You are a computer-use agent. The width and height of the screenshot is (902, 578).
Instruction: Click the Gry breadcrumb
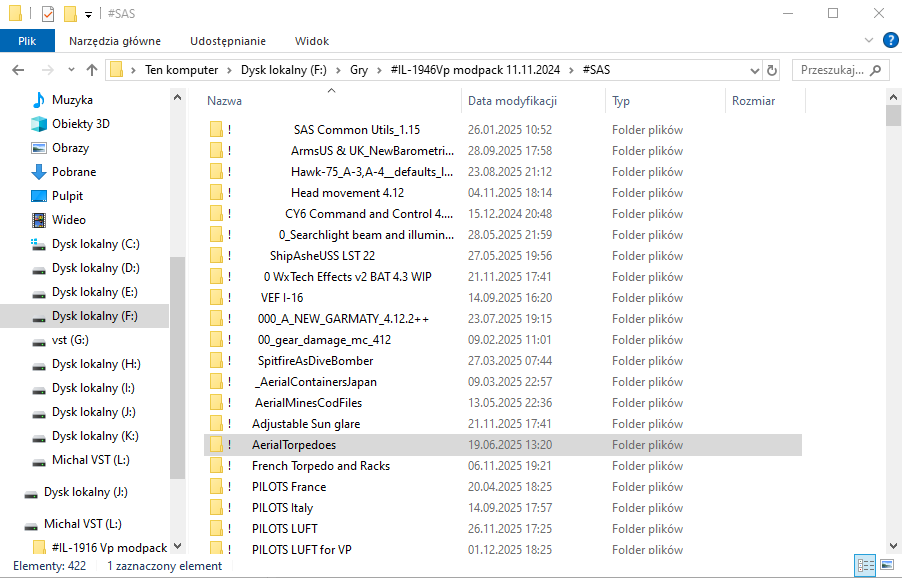[359, 70]
